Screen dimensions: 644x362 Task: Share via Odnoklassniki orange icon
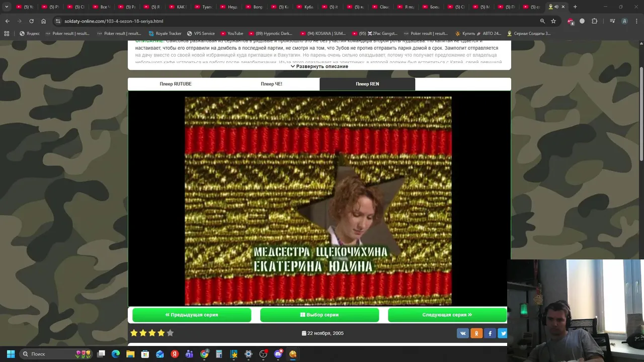tap(476, 333)
